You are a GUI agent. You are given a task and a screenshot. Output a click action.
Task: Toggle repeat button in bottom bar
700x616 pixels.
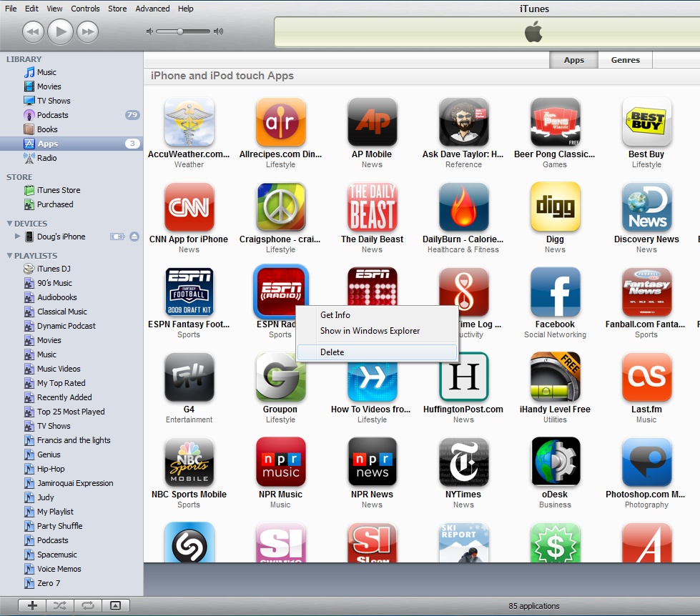tap(88, 605)
